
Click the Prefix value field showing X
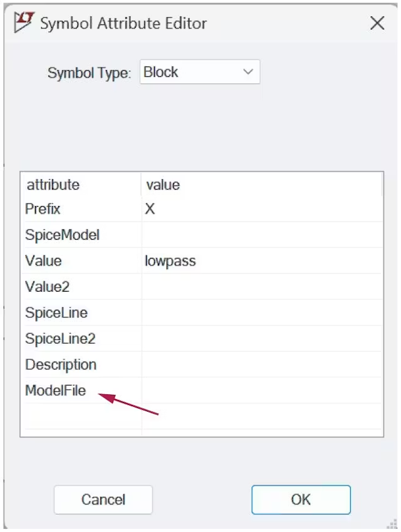(x=261, y=209)
